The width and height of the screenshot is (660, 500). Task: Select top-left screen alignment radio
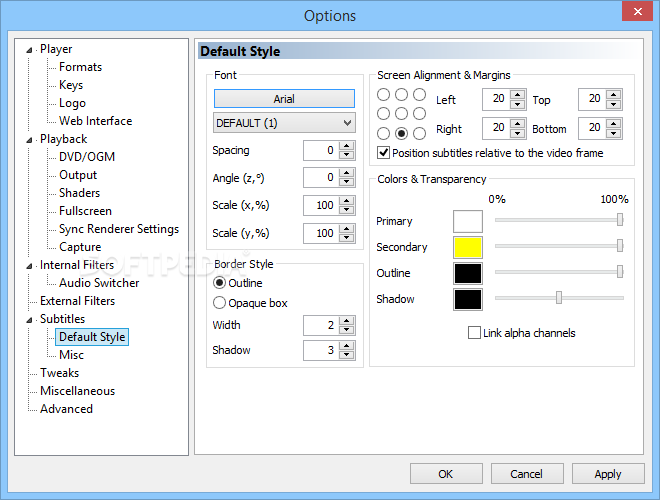[383, 95]
